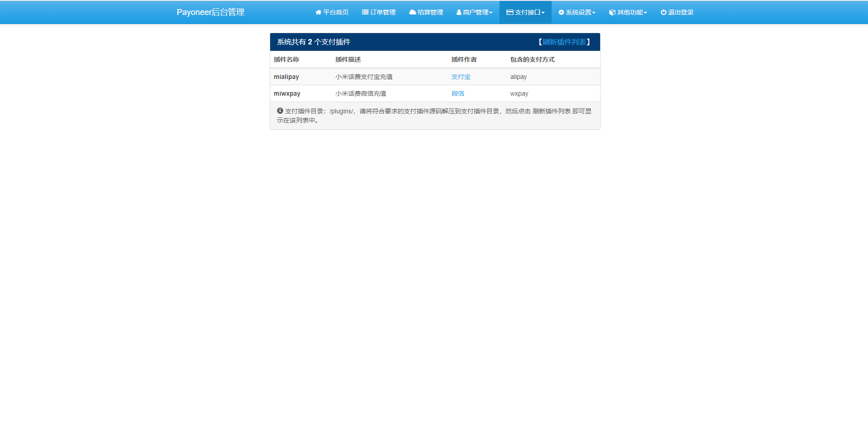Click the cube icon beside 其他功能
868x425 pixels.
(x=612, y=12)
